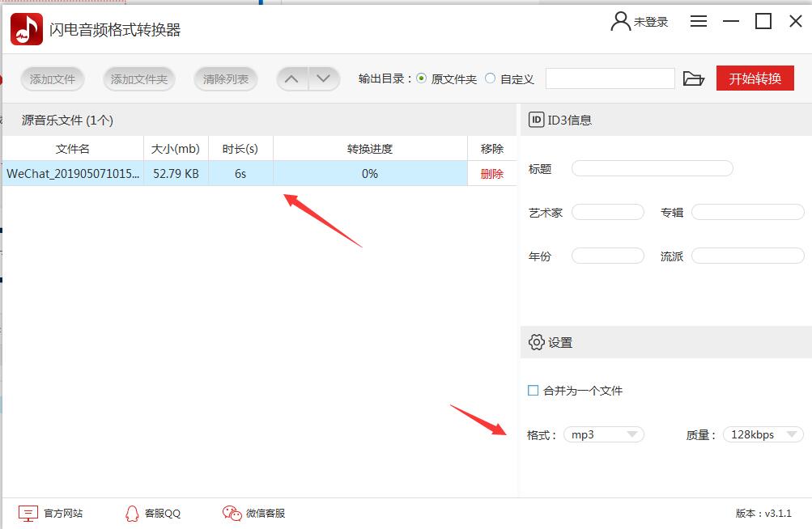Screen dimensions: 812x529
Task: Open the 格式 mp3 dropdown
Action: click(602, 434)
